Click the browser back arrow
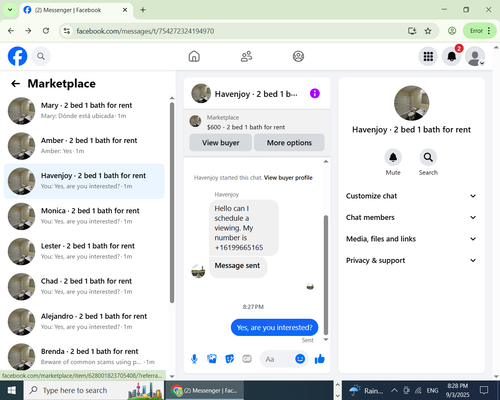This screenshot has width=500, height=400. 11,31
